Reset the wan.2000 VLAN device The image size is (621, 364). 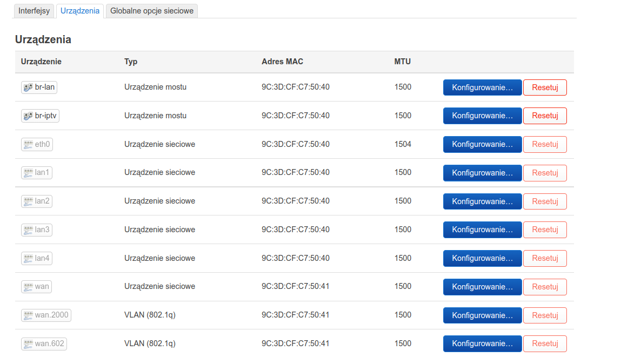(x=545, y=315)
